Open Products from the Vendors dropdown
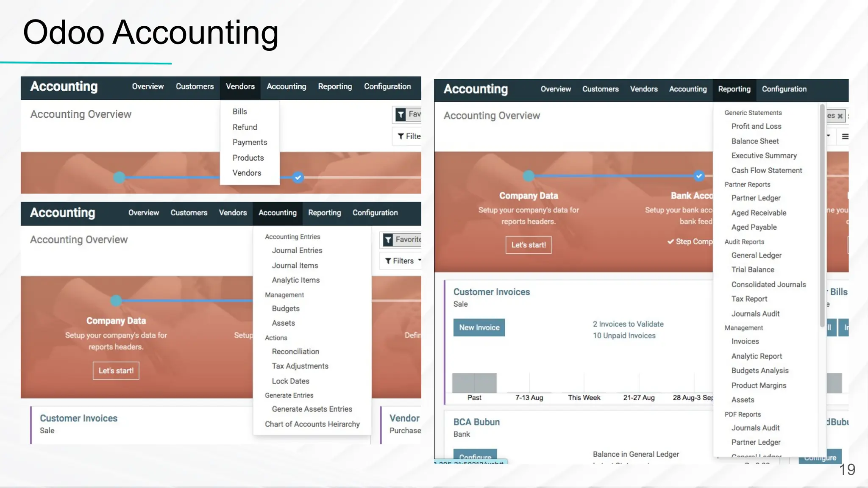 click(248, 158)
